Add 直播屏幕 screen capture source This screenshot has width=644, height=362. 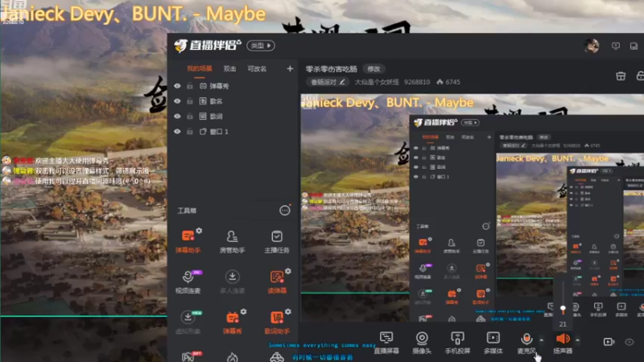[x=386, y=343]
